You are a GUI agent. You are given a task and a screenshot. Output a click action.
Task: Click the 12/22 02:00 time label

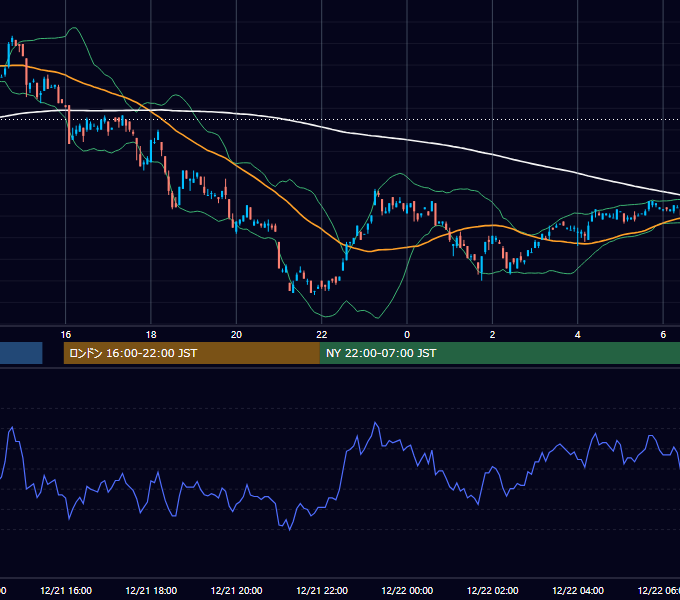pyautogui.click(x=492, y=591)
